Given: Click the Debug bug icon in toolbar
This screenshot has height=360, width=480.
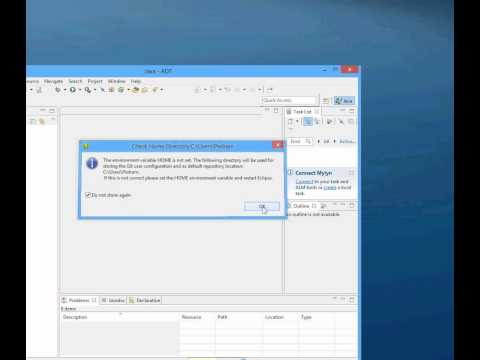Looking at the screenshot, I should [x=58, y=90].
